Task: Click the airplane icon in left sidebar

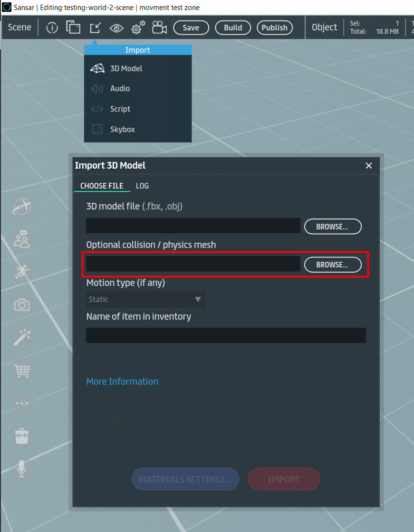Action: click(x=22, y=207)
